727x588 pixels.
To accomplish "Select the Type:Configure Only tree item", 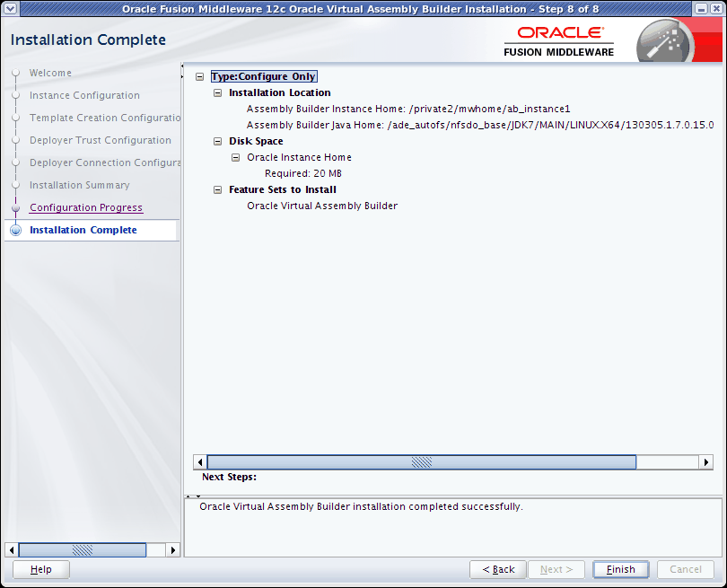I will point(264,76).
